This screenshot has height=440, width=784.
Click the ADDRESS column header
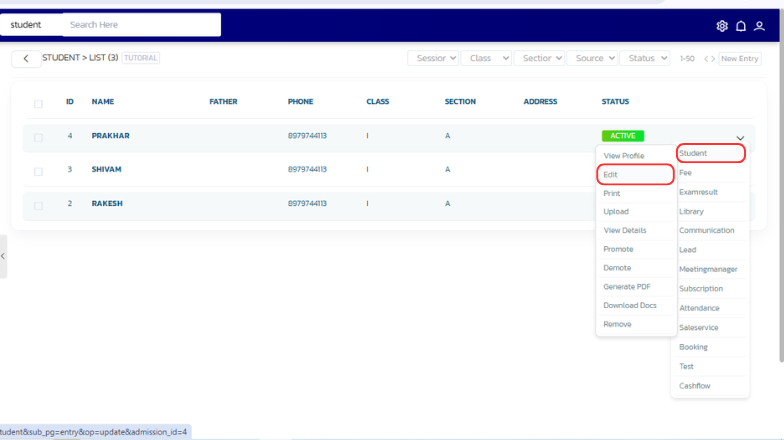click(540, 102)
